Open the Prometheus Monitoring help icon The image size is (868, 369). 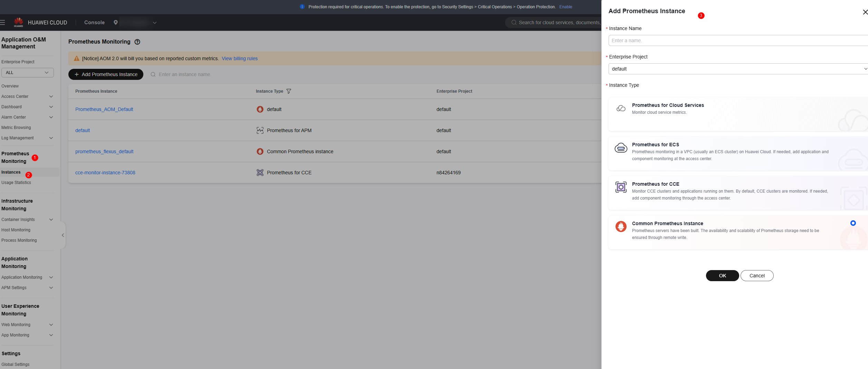137,42
